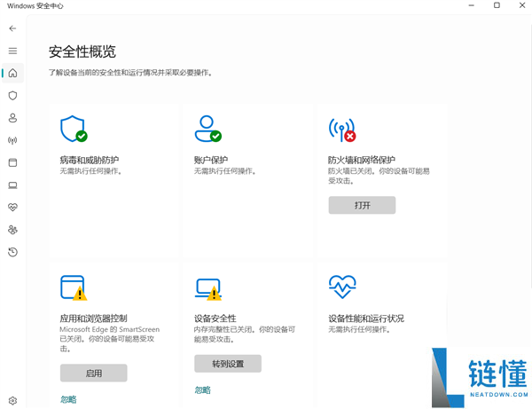Click 忽略 link under device security
The image size is (532, 409).
click(x=202, y=390)
